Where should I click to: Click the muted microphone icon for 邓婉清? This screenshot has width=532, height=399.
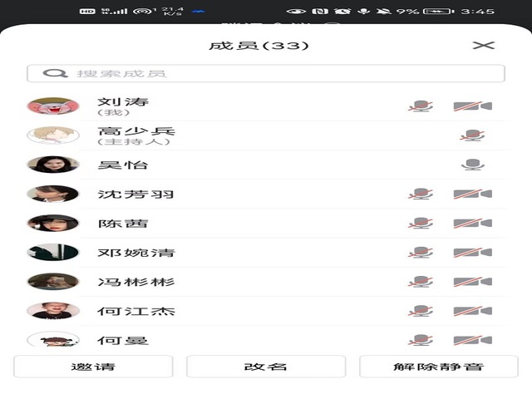point(421,253)
